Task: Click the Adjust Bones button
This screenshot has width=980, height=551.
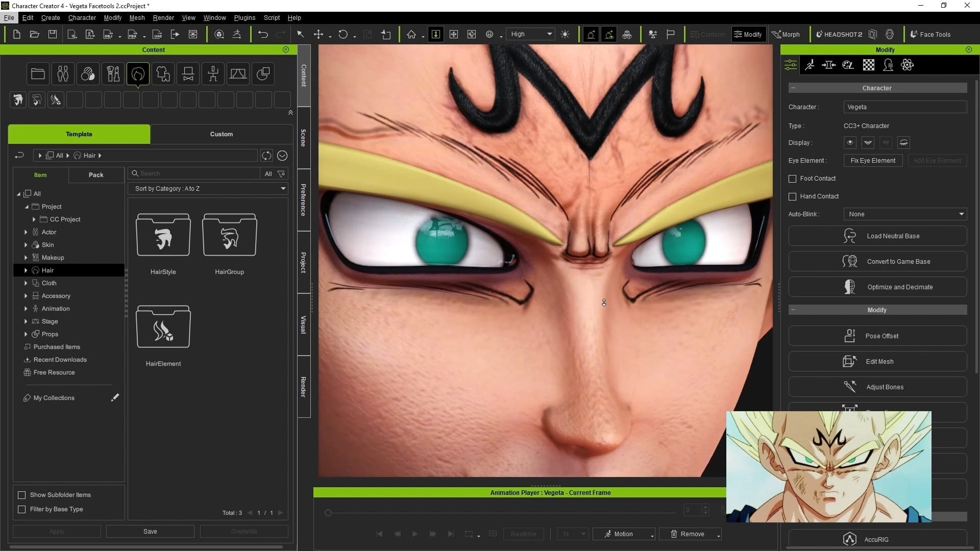Action: 877,387
